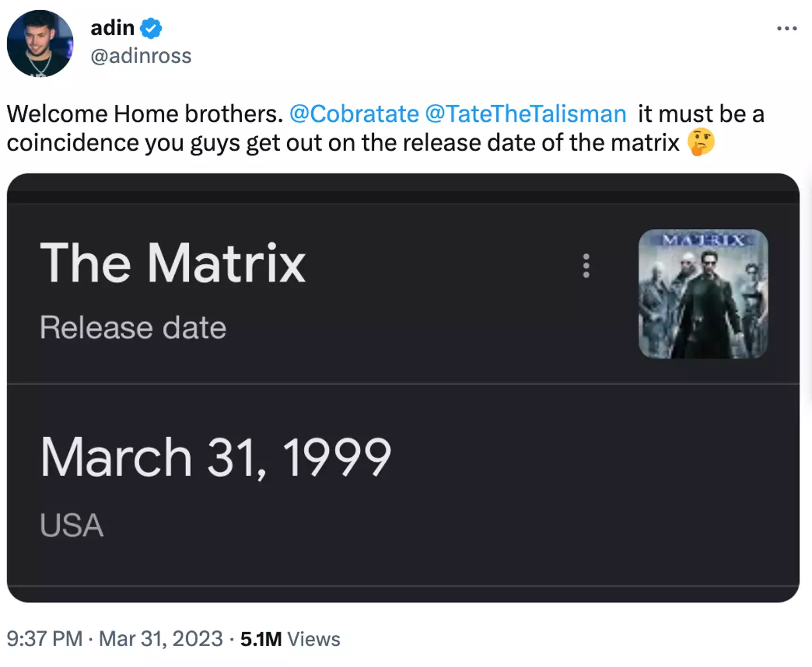Click the Release date subtitle
The image size is (812, 667).
click(x=133, y=328)
